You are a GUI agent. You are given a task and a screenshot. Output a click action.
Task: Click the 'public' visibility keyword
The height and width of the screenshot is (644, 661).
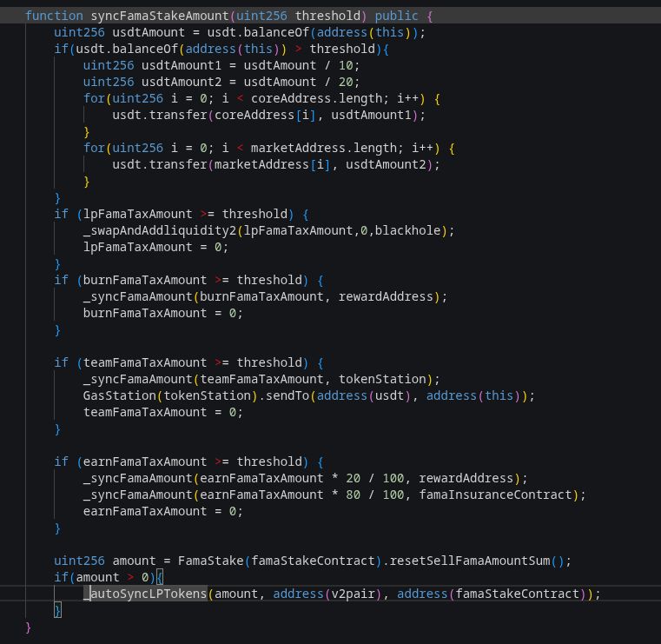pyautogui.click(x=396, y=16)
